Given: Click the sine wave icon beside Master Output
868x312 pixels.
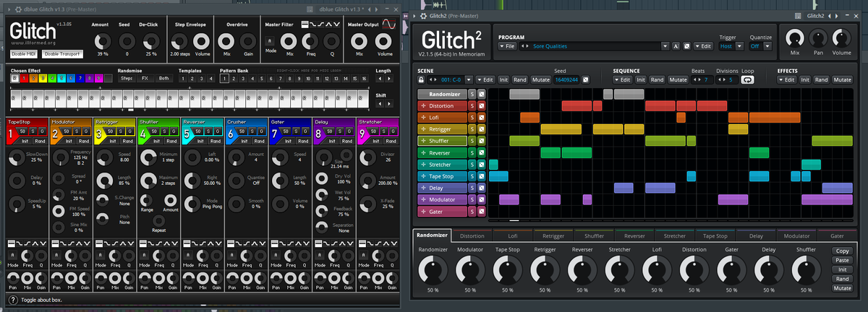Looking at the screenshot, I should click(389, 25).
